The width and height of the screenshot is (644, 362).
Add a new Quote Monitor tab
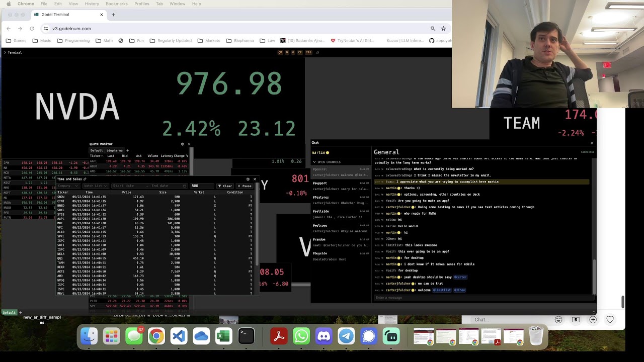(127, 150)
